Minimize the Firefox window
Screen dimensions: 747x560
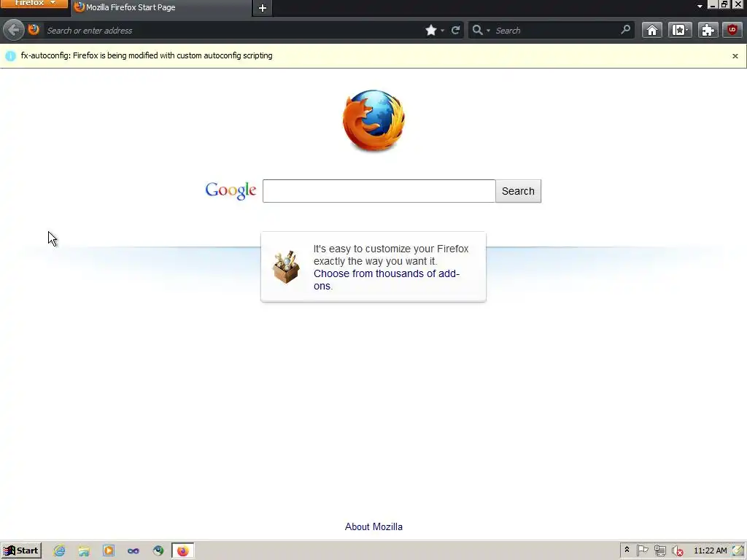click(712, 4)
